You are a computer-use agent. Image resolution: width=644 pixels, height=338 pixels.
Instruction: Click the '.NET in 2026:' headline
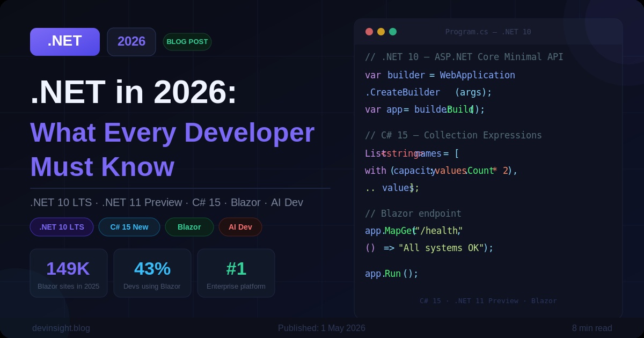134,92
